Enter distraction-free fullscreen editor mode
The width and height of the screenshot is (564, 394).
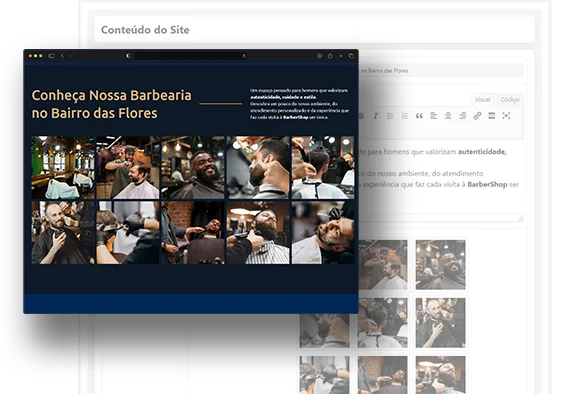pyautogui.click(x=506, y=116)
